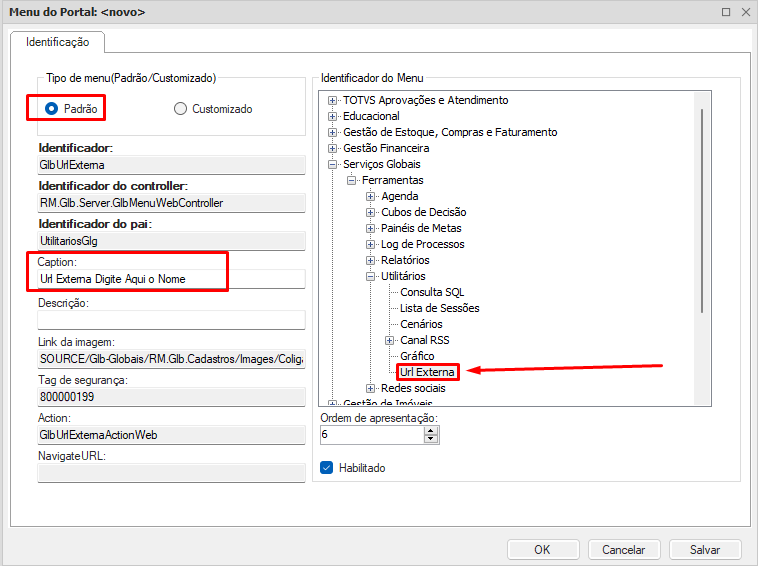Collapse the Serviços Globais node
The image size is (758, 566).
click(332, 164)
